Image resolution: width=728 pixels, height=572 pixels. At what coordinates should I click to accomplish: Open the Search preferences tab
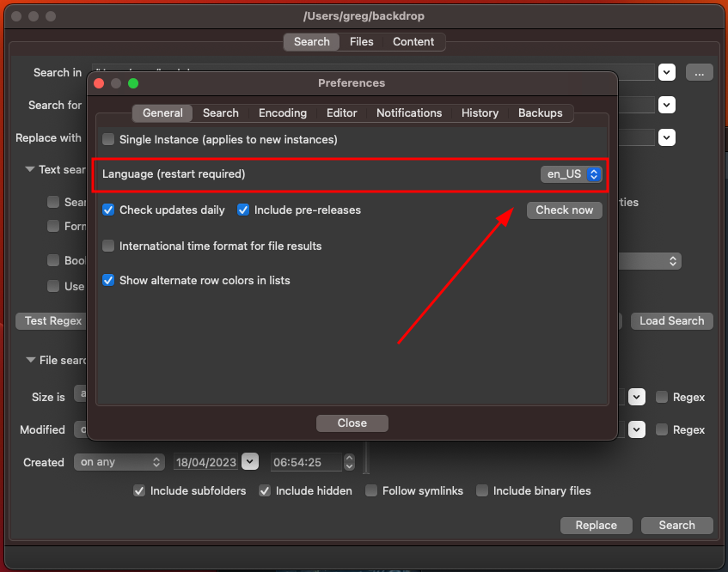pyautogui.click(x=221, y=113)
